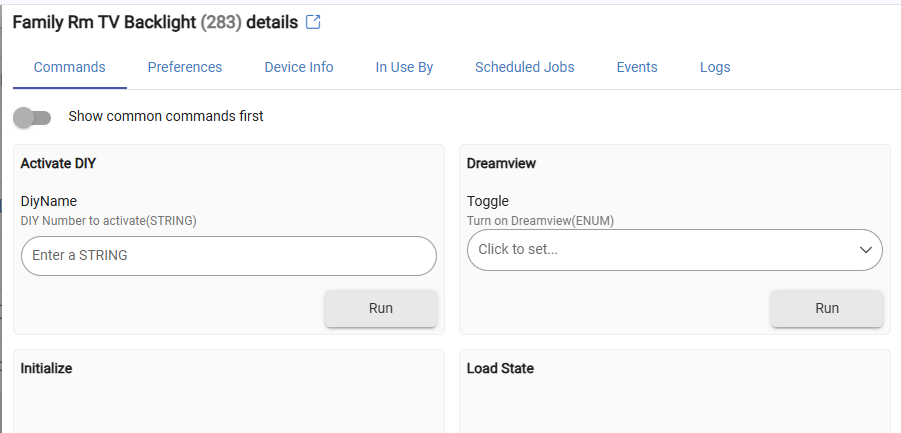
Task: Click the 'Show common commands first' label
Action: click(165, 116)
